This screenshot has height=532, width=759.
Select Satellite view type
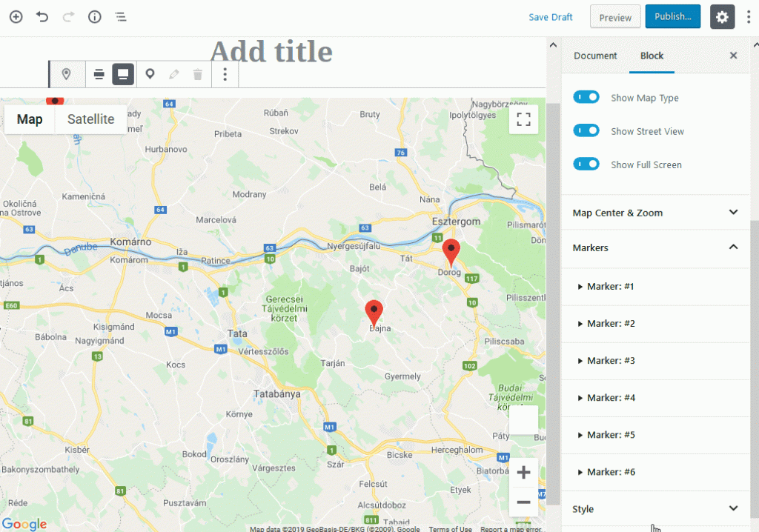point(90,119)
